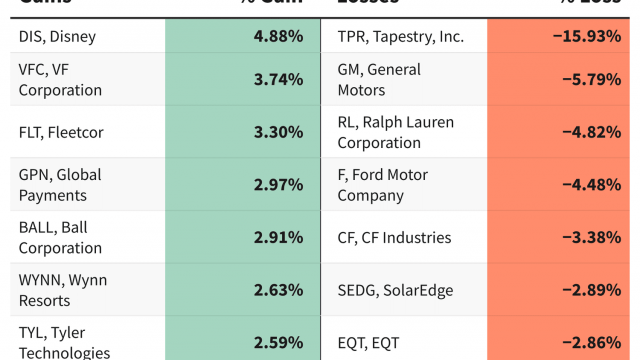The width and height of the screenshot is (640, 360).
Task: Click the DIS, Disney row label
Action: click(58, 36)
